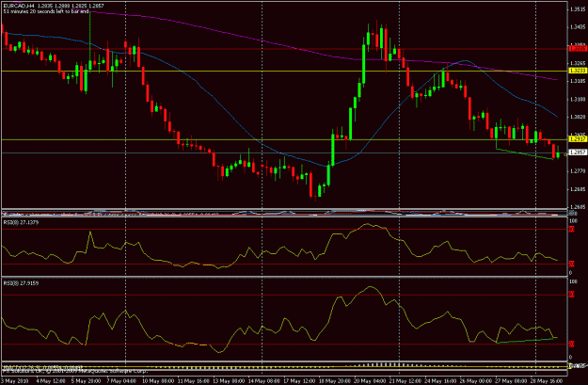Click the 1.2685 price scale value
Viewport: 588px width, 385px height.
tap(578, 189)
